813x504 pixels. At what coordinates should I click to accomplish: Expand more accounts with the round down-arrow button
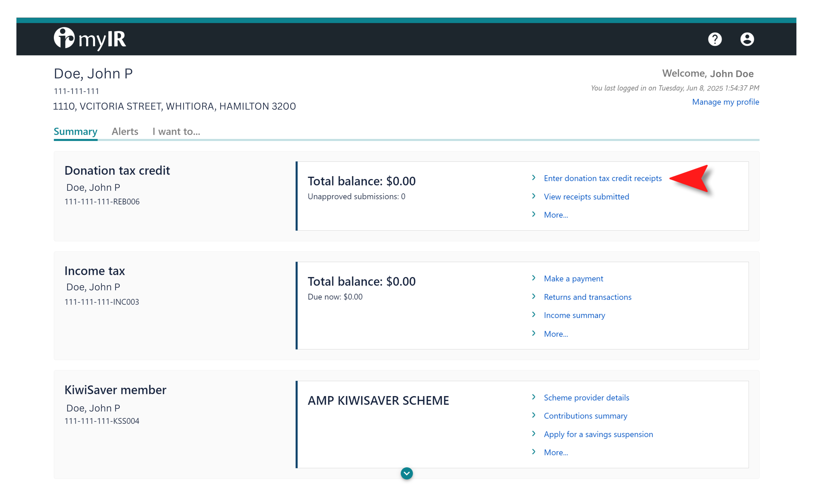click(406, 473)
